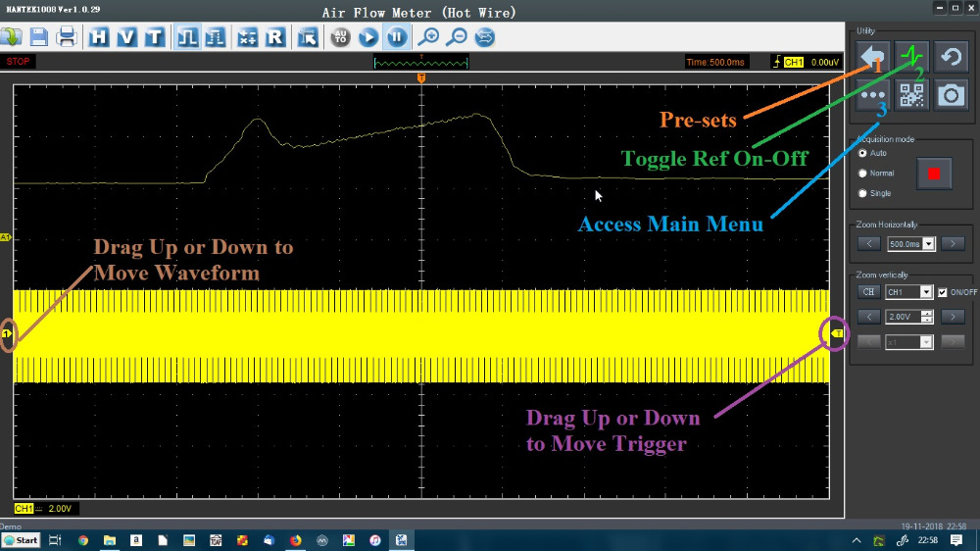
Task: Open the Windows Start menu
Action: point(21,540)
